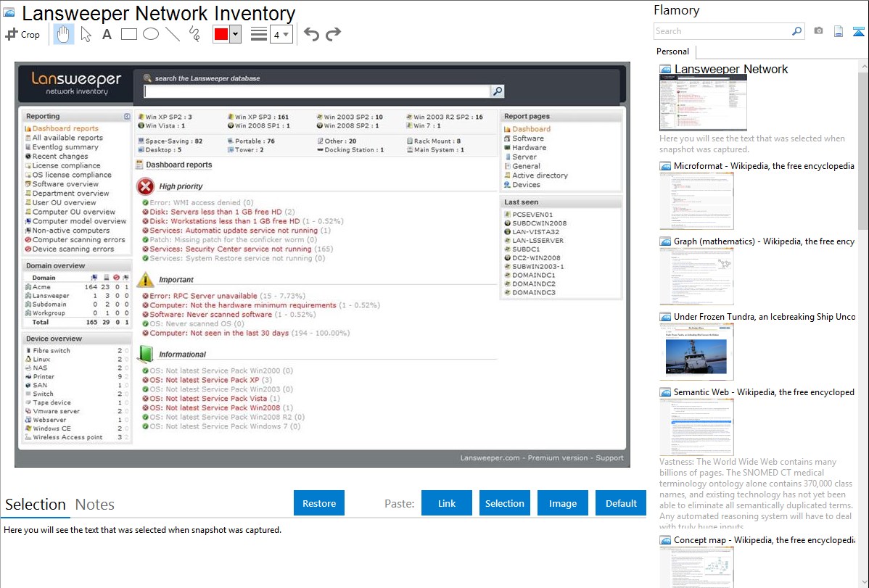Click the line thickness icon
Screen dimensions: 869x588
click(x=259, y=34)
